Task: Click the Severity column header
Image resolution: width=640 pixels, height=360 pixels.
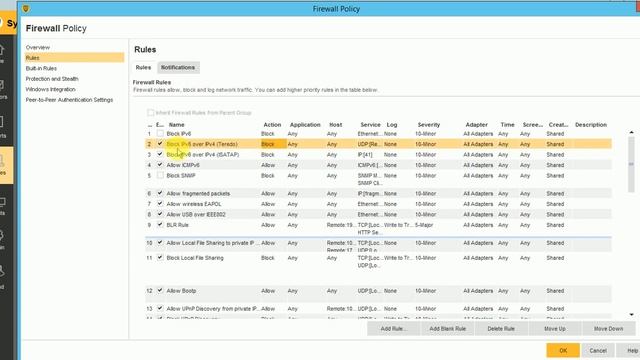Action: [x=429, y=125]
